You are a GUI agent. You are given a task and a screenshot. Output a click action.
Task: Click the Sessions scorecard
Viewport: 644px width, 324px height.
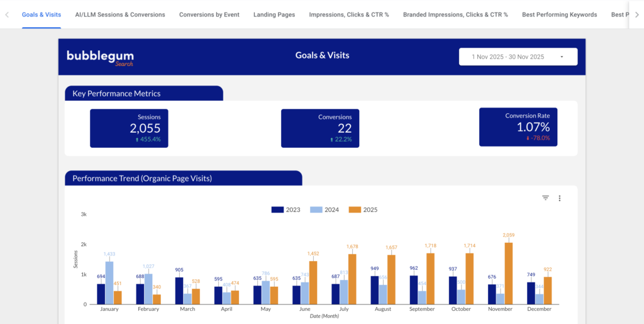(129, 128)
